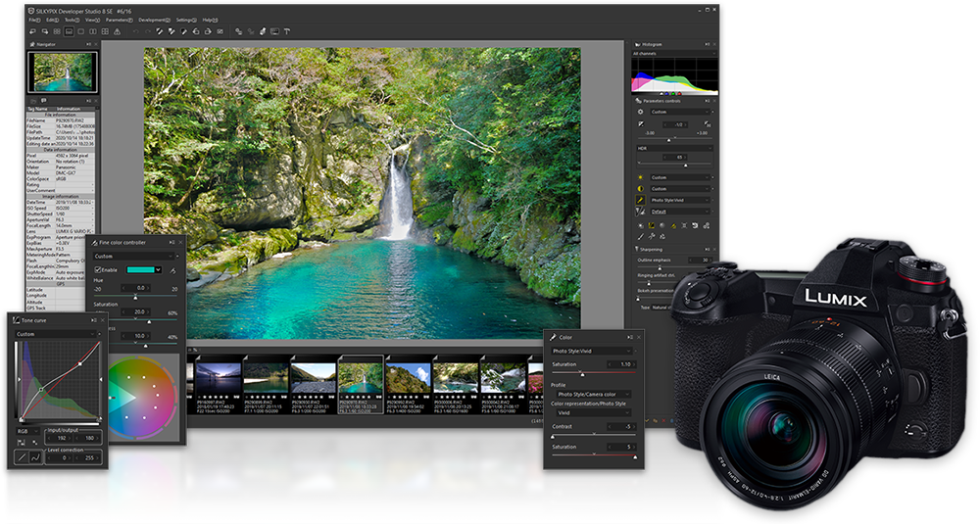This screenshot has width=980, height=524.
Task: Select smooth-curve mode button in Tone curve
Action: point(35,457)
